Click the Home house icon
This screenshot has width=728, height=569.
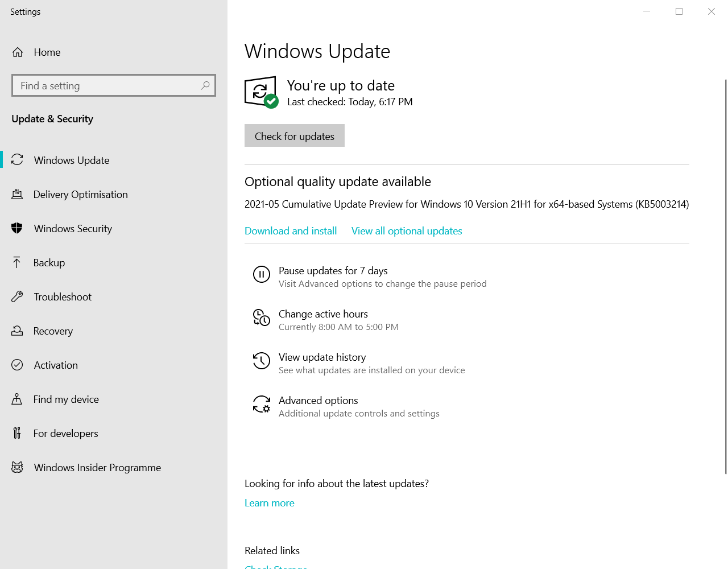tap(18, 52)
